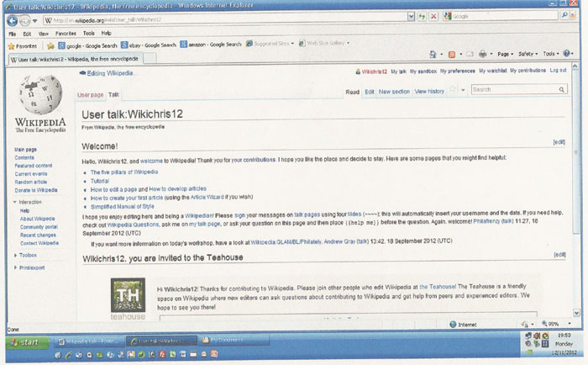Open the Tutorial link in the welcome list
This screenshot has width=588, height=365.
coord(100,181)
